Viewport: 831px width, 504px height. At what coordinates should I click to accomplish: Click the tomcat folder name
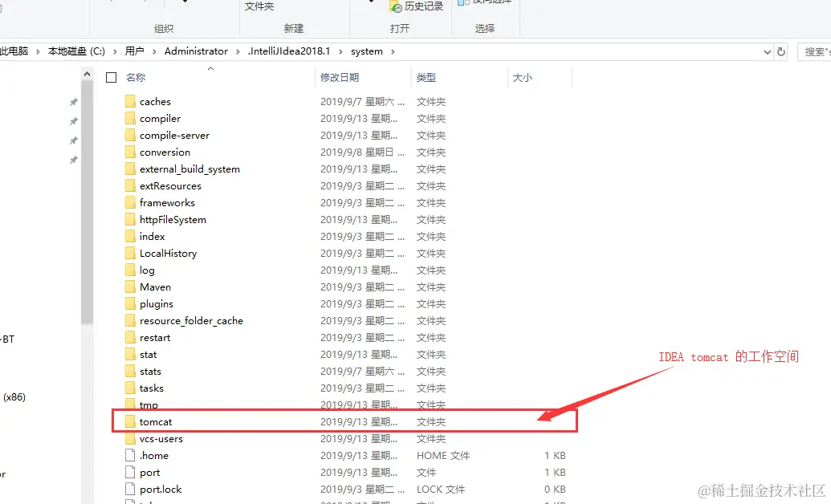156,422
